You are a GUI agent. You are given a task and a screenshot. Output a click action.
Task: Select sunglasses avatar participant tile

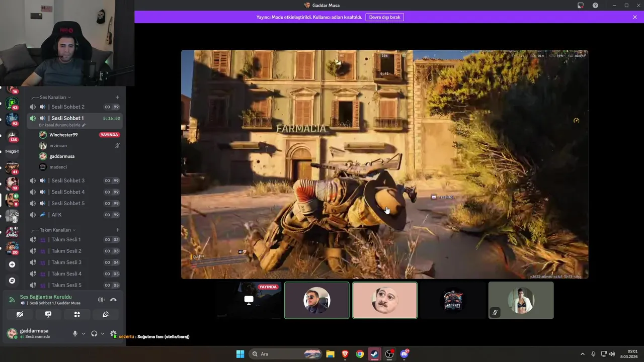[x=316, y=300]
